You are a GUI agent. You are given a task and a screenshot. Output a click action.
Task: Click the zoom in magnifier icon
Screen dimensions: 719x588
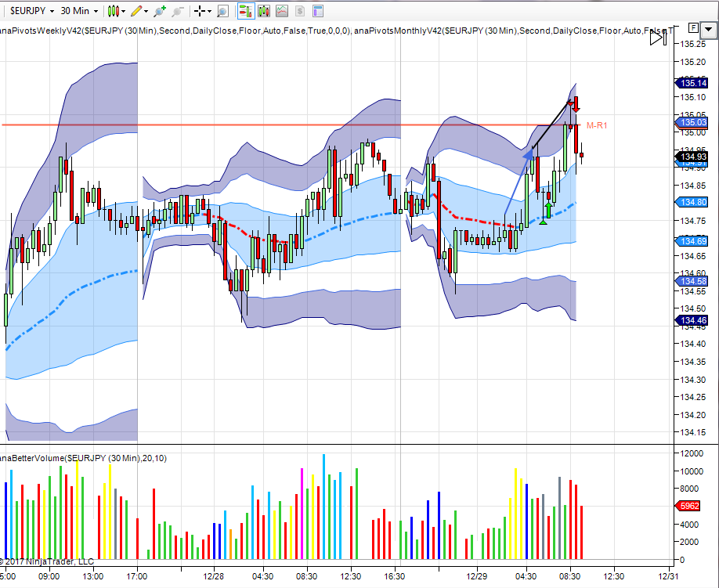coord(160,11)
